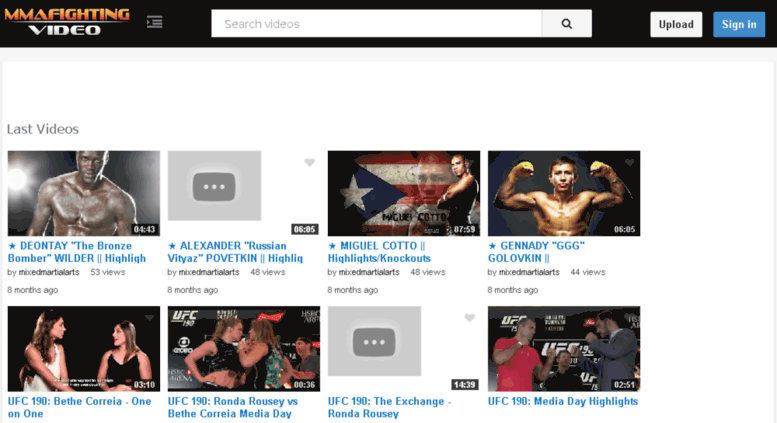Like the Alexander Povetkin video via heart icon
The image size is (777, 423).
(310, 162)
